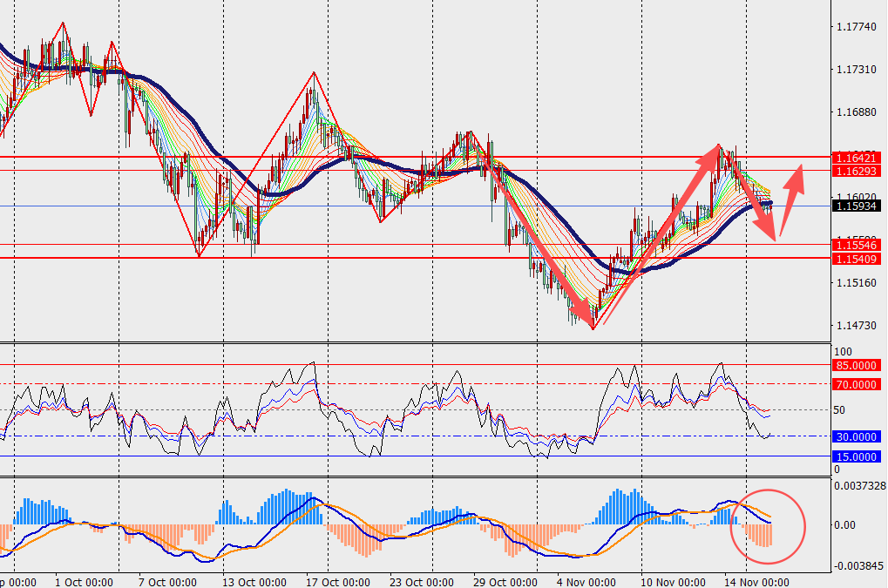Click inside the red circle on MACD
This screenshot has height=588, width=888.
coord(767,525)
